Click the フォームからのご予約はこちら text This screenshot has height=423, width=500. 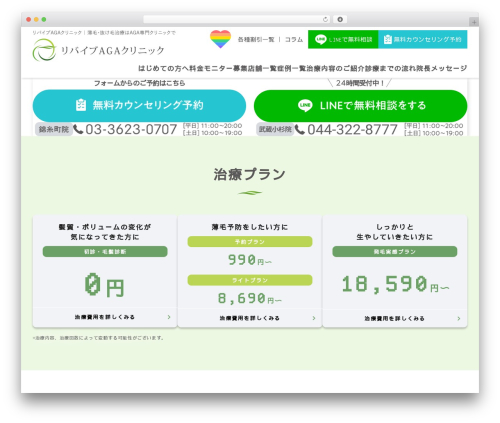coord(139,83)
